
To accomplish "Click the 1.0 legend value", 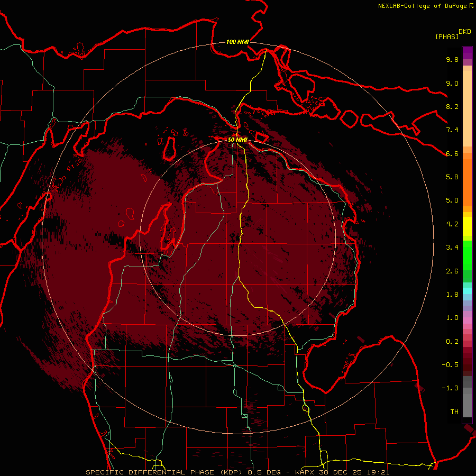I will click(452, 318).
